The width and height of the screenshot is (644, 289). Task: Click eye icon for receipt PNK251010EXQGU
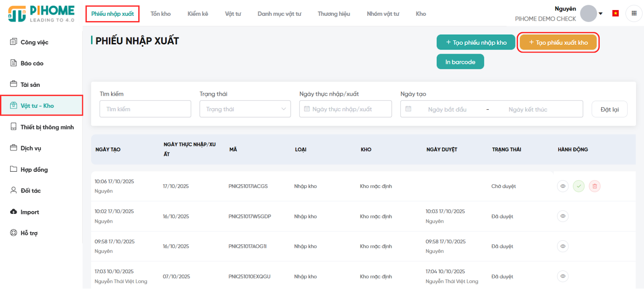click(563, 276)
